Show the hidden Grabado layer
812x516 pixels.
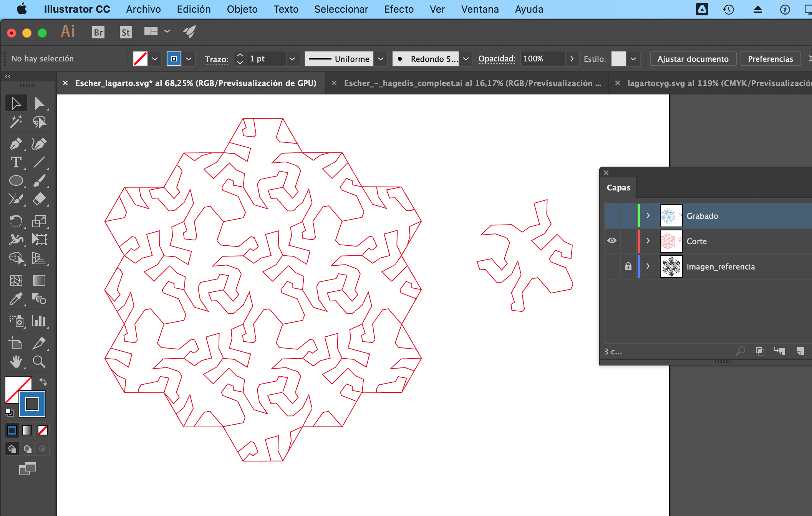612,216
